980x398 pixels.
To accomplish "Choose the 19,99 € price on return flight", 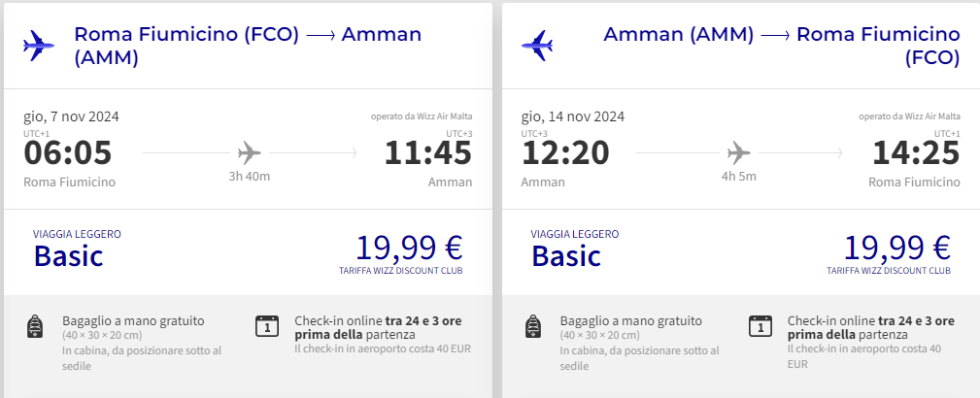I will 896,248.
